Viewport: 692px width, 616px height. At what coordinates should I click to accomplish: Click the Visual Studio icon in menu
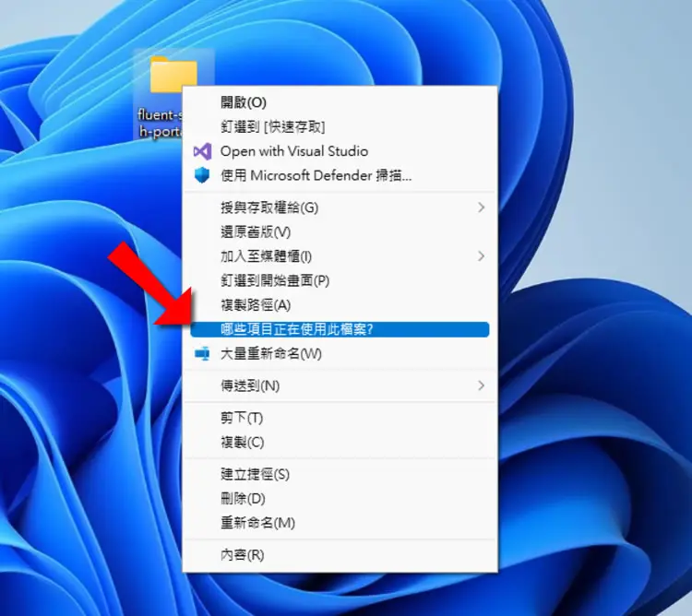(x=202, y=151)
